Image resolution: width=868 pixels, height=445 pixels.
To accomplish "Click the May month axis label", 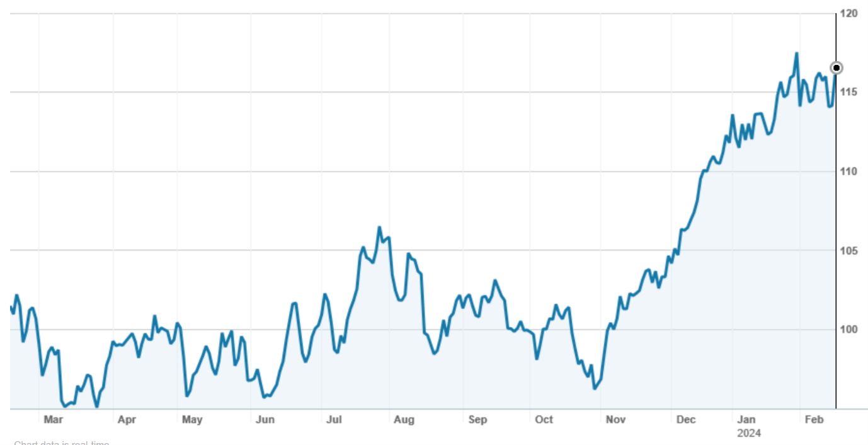I will 191,420.
